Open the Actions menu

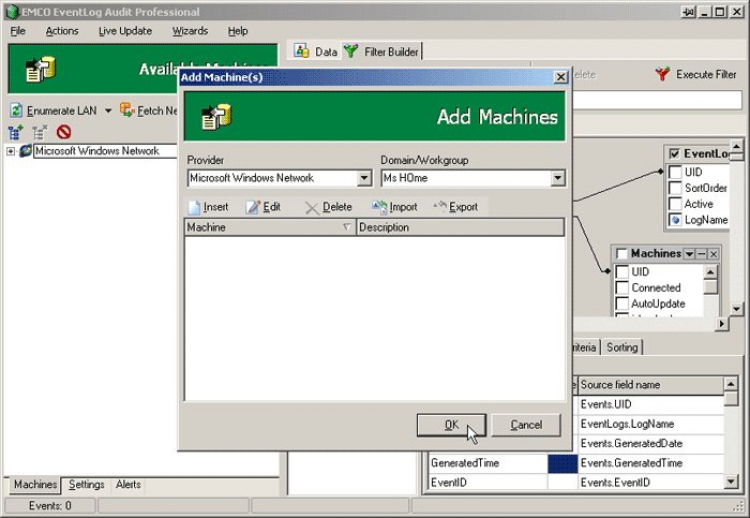(62, 31)
